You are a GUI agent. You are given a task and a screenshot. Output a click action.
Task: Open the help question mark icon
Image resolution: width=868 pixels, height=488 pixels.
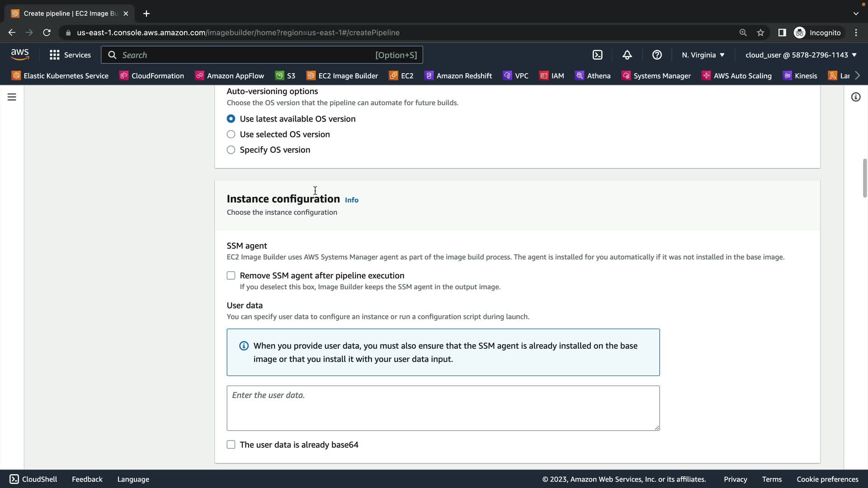[x=657, y=55]
